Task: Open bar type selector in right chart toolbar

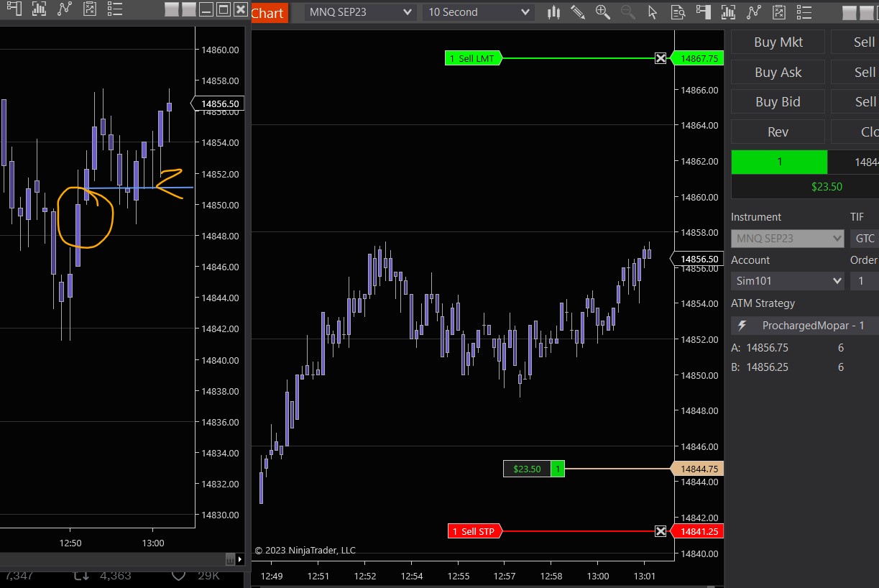Action: [554, 12]
